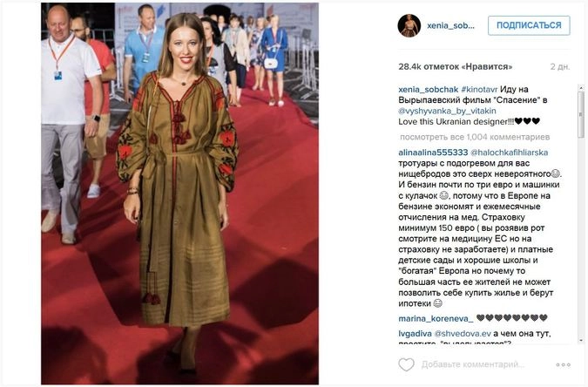Click the scrollbar up arrow in comments
The width and height of the screenshot is (588, 387).
point(581,88)
